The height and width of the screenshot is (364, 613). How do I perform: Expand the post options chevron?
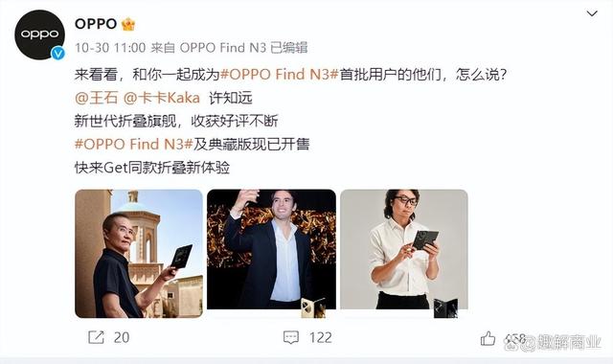coord(592,13)
